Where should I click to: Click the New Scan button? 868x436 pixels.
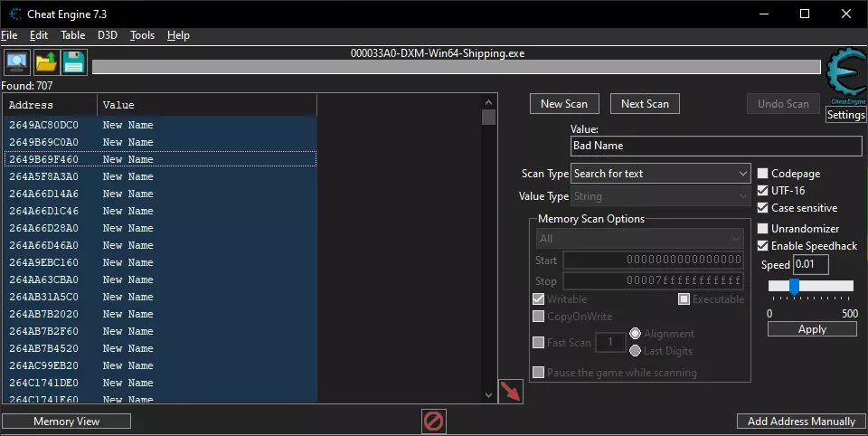[564, 104]
